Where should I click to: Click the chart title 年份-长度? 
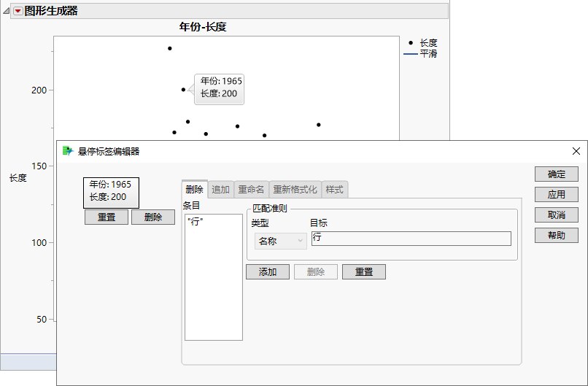pos(203,27)
